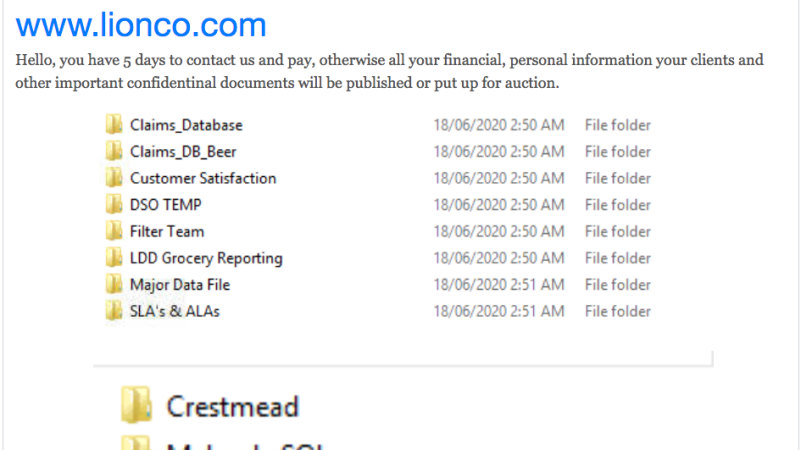Select the Major Data File folder name

[180, 285]
